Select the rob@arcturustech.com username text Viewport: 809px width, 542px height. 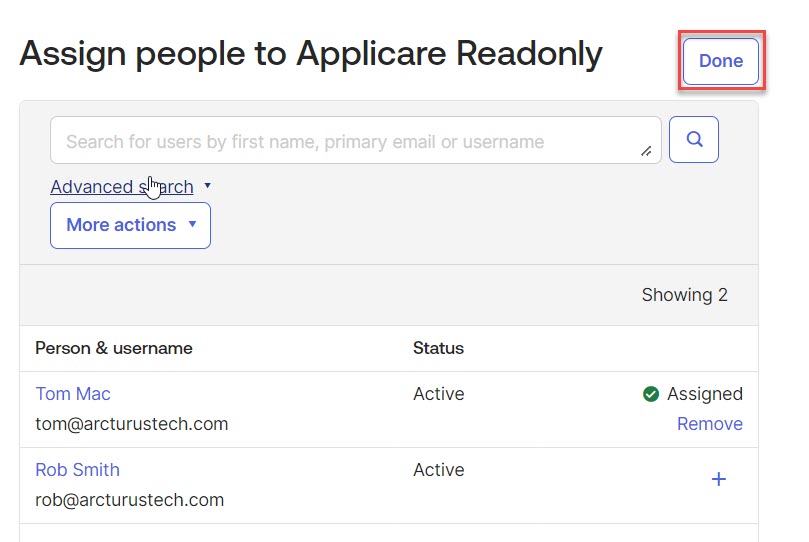(129, 500)
